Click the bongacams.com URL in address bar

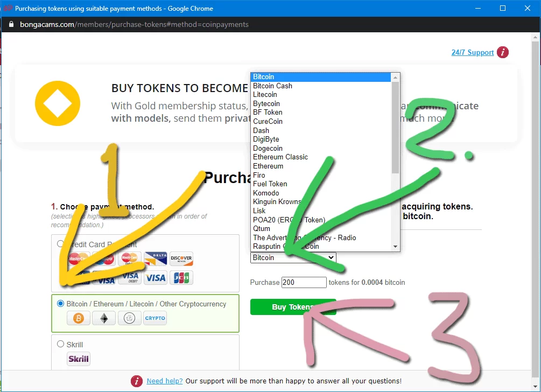(x=134, y=25)
